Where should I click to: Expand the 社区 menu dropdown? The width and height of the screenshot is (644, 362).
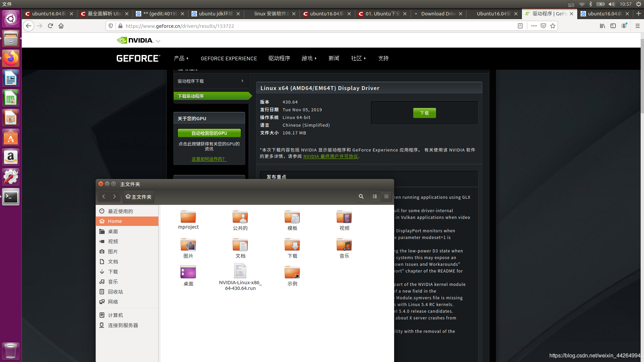coord(358,58)
